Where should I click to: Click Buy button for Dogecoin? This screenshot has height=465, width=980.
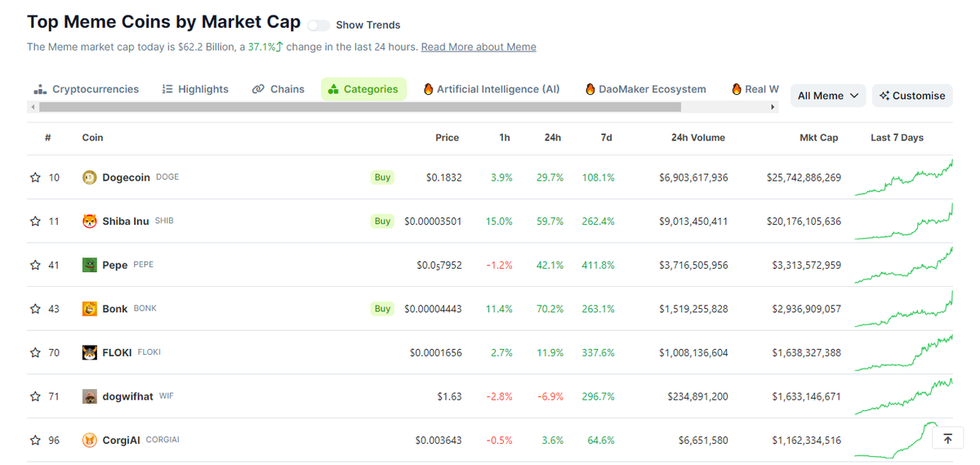point(382,177)
